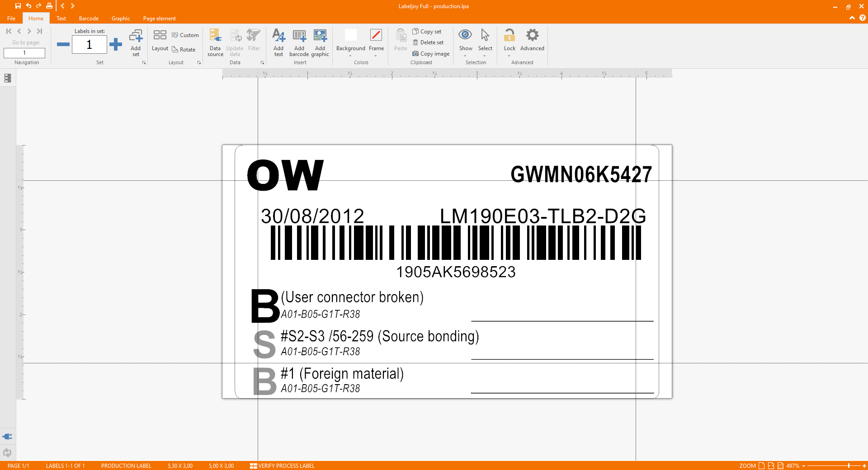This screenshot has height=470, width=868.
Task: Toggle the Show eye icon
Action: click(x=465, y=35)
